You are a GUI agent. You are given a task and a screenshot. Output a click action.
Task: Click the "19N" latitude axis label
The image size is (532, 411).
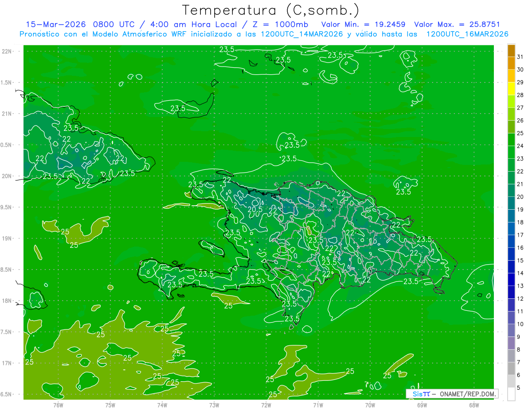click(7, 239)
